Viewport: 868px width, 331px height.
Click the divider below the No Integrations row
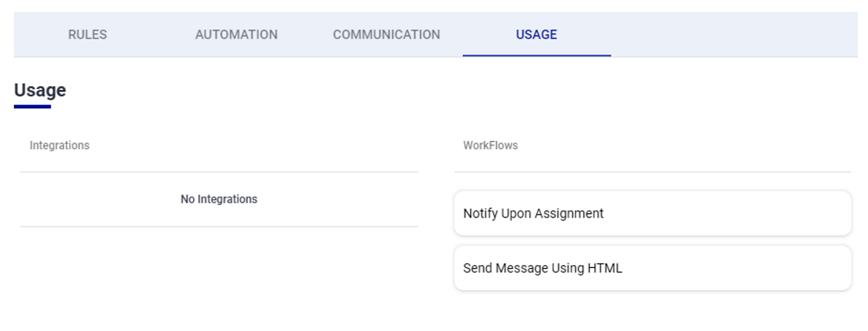tap(219, 226)
